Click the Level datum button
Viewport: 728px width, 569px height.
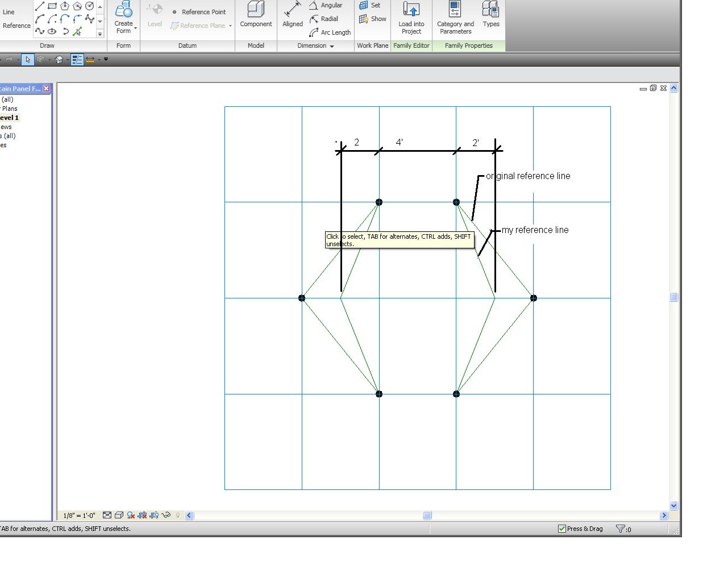pyautogui.click(x=155, y=15)
